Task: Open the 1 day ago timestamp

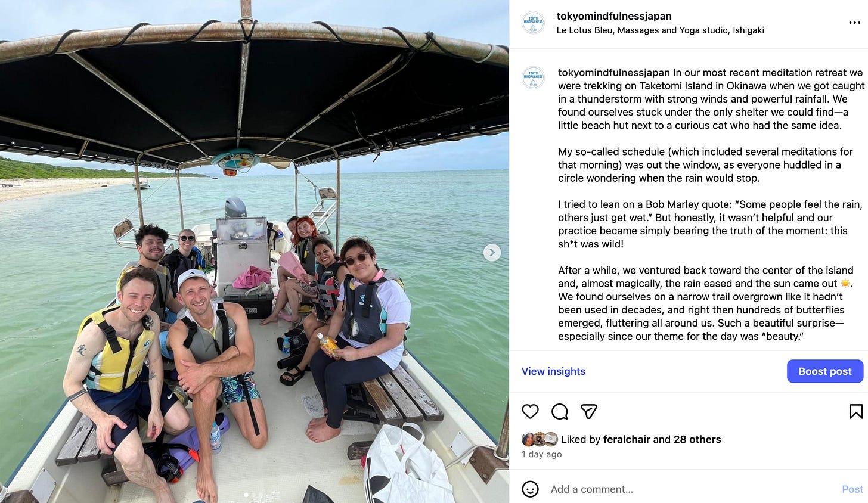Action: [x=542, y=454]
